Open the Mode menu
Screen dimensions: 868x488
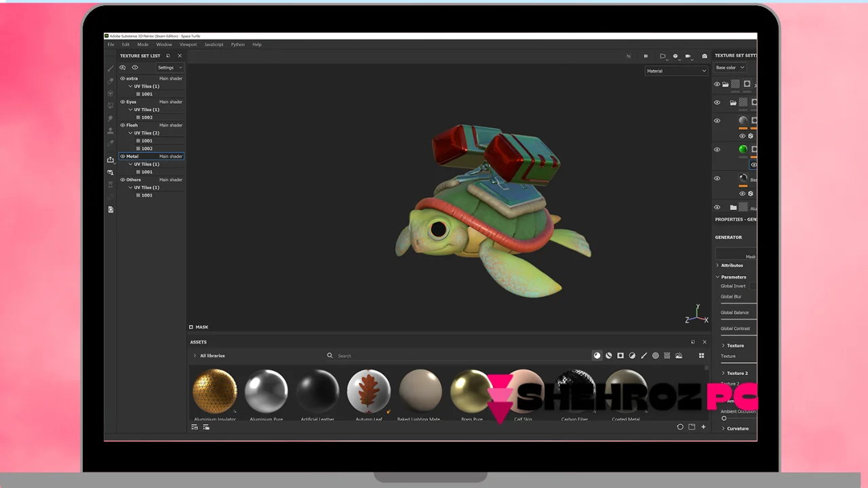point(143,44)
